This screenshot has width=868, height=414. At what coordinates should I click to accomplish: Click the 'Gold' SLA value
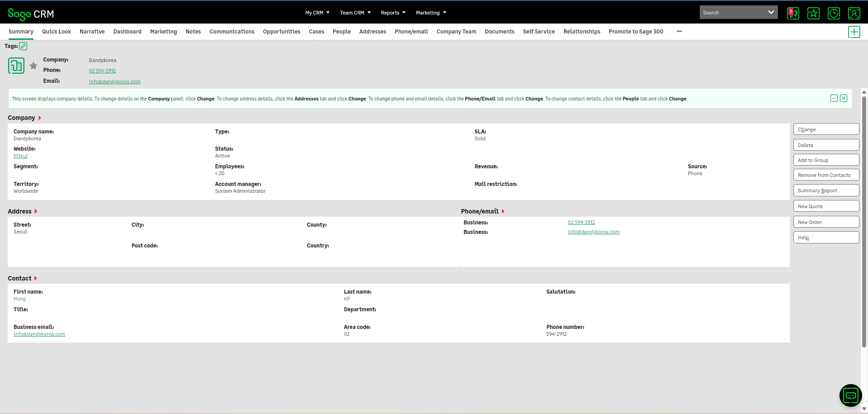pyautogui.click(x=480, y=138)
